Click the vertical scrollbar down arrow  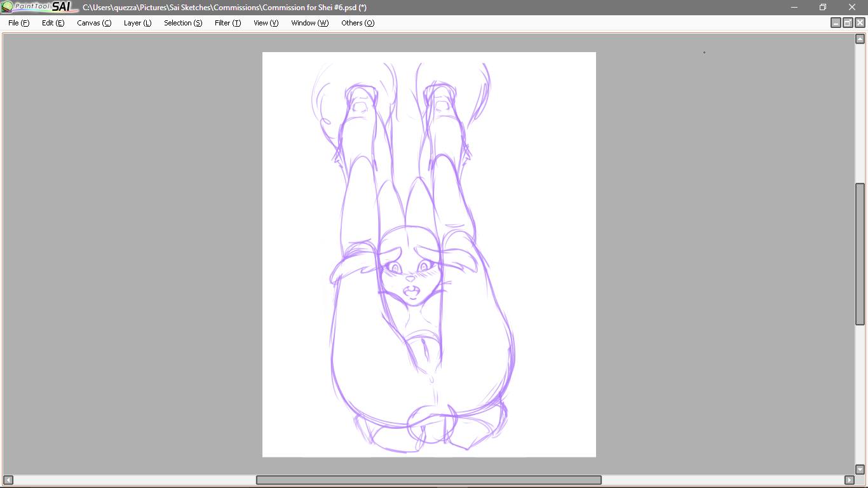[860, 469]
